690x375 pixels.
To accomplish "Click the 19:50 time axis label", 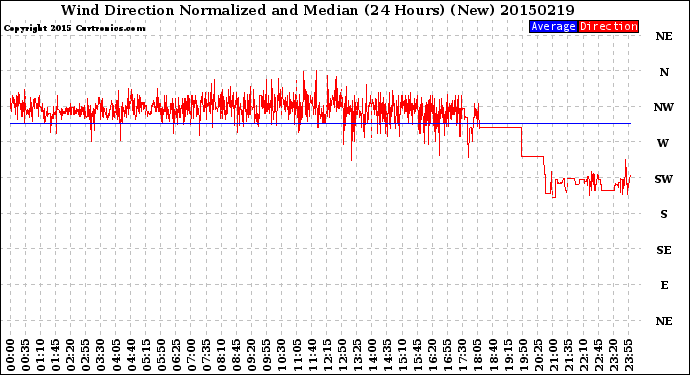I will click(523, 355).
